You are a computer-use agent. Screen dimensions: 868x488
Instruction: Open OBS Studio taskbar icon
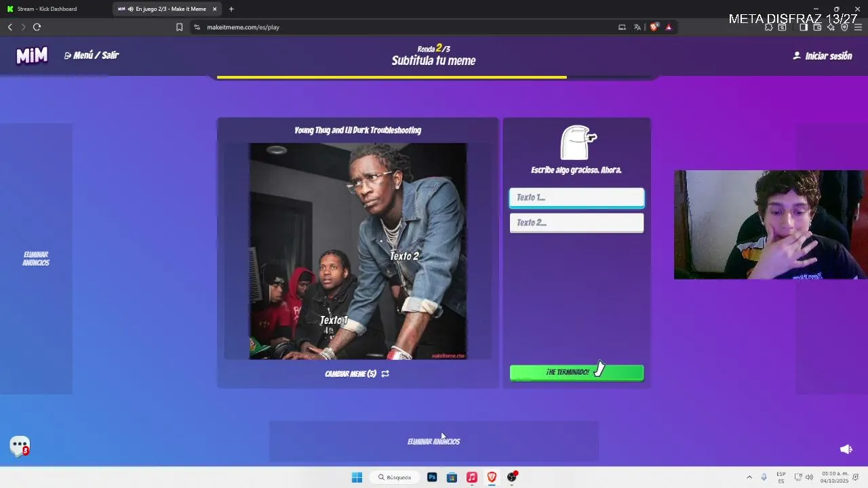click(512, 477)
